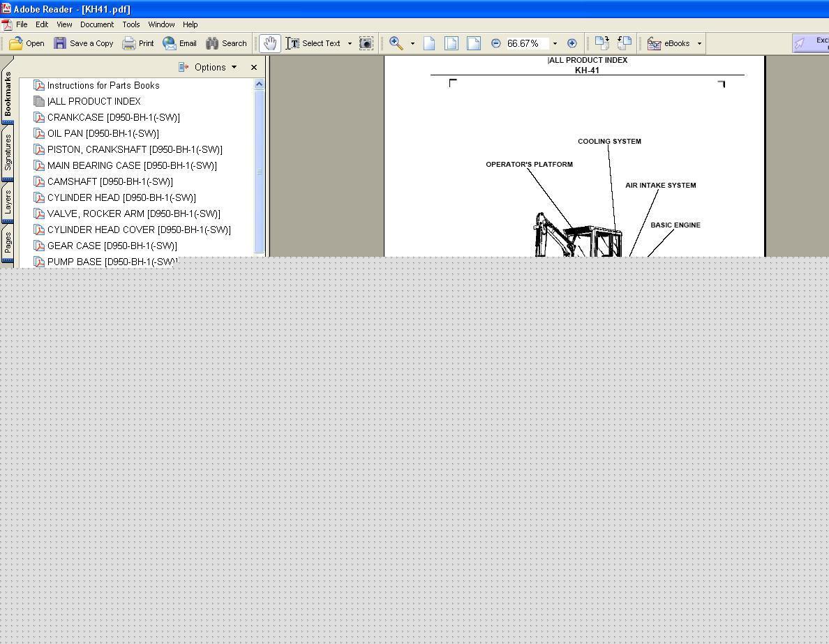Select the Snapshot camera tool
Viewport: 829px width, 644px height.
pos(366,43)
